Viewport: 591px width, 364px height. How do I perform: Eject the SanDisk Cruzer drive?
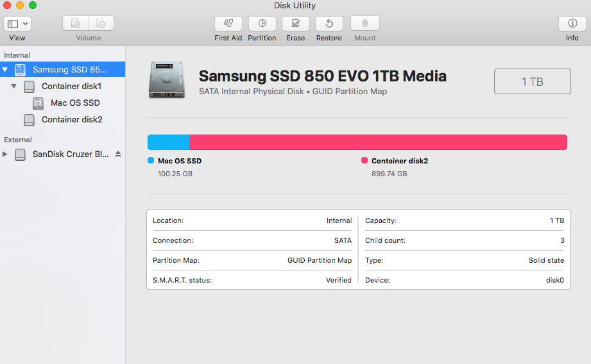coord(118,154)
